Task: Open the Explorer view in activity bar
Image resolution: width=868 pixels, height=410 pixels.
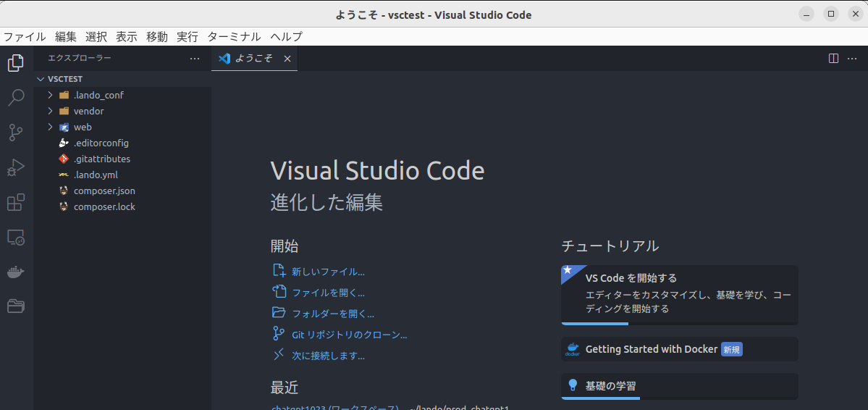Action: click(x=15, y=62)
